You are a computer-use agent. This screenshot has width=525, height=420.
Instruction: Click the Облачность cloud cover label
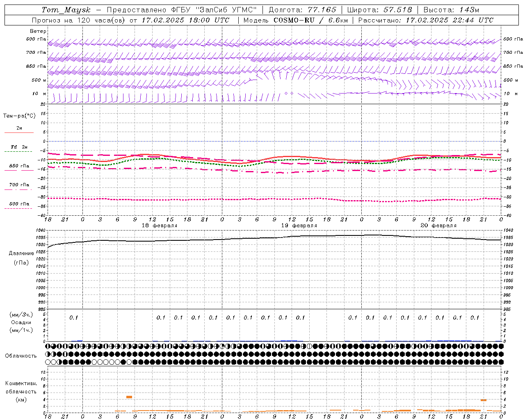[x=21, y=356]
